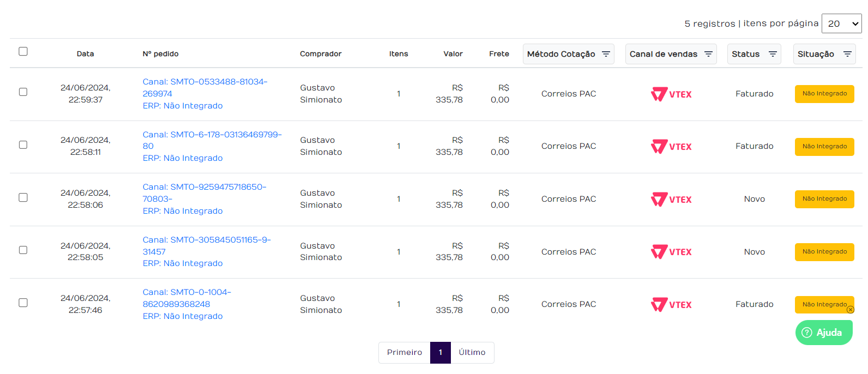This screenshot has width=868, height=374.
Task: Click the filter icon beside the Status header
Action: coord(773,54)
